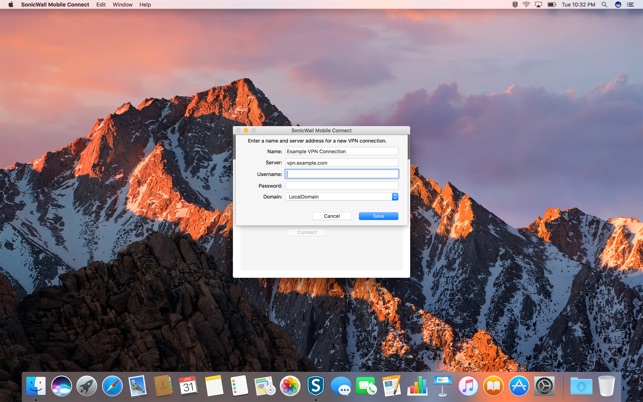Open the Apple menu
Image resolution: width=643 pixels, height=402 pixels.
(9, 5)
